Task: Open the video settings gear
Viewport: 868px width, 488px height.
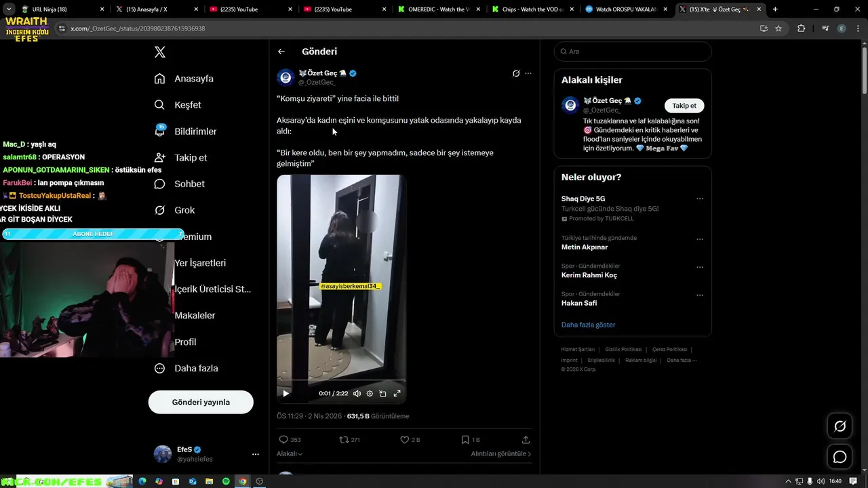Action: [x=370, y=393]
